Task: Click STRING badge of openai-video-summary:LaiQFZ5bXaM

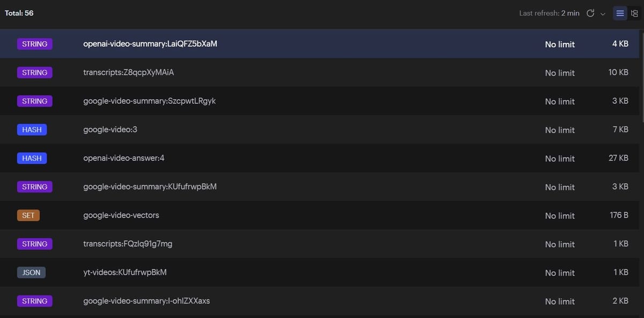Action: point(34,44)
